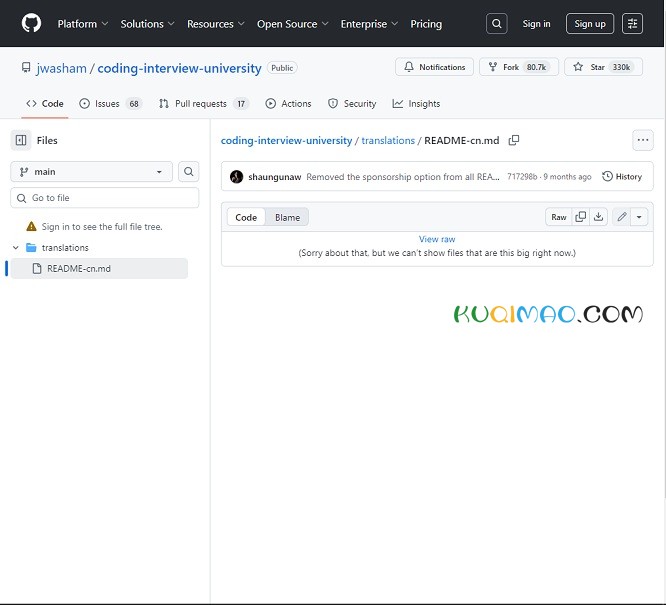The height and width of the screenshot is (605, 666).
Task: Open shaungunaw's avatar
Action: [236, 177]
